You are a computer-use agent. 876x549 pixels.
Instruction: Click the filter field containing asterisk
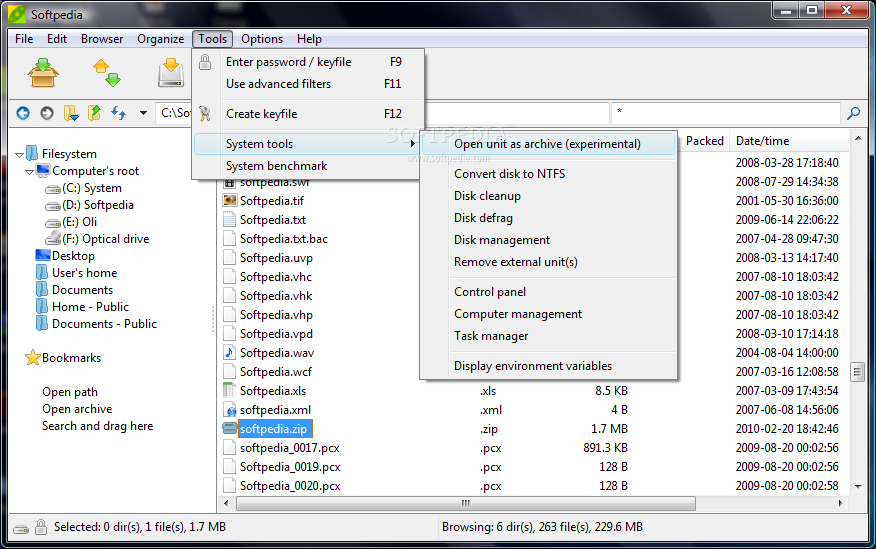[x=726, y=113]
